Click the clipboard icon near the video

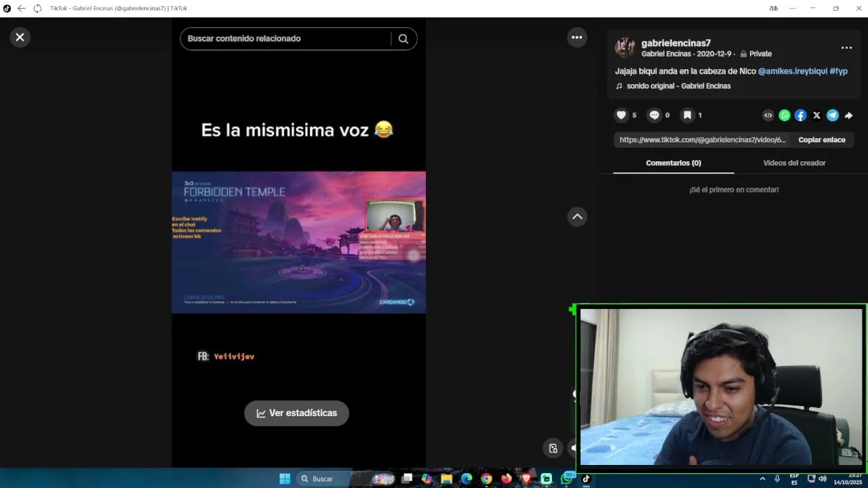coord(553,448)
